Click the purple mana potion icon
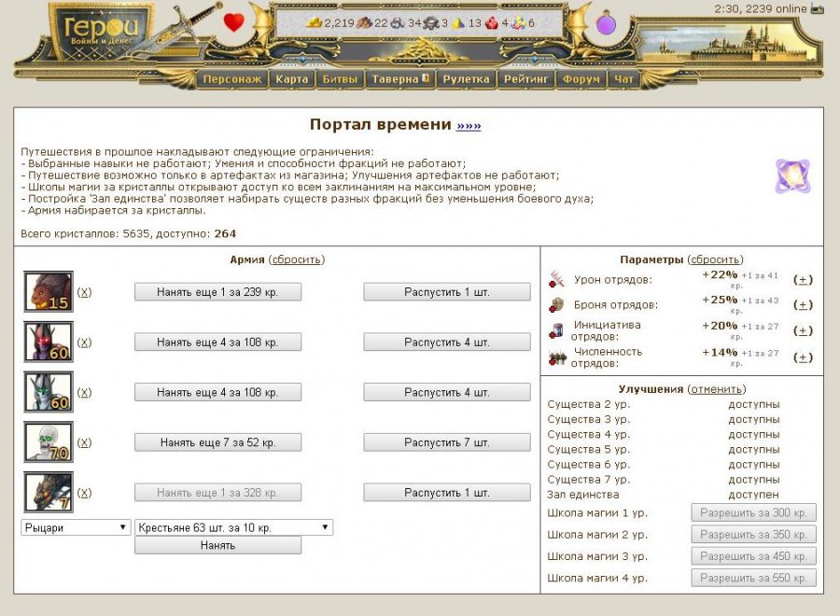The height and width of the screenshot is (616, 840). [608, 23]
